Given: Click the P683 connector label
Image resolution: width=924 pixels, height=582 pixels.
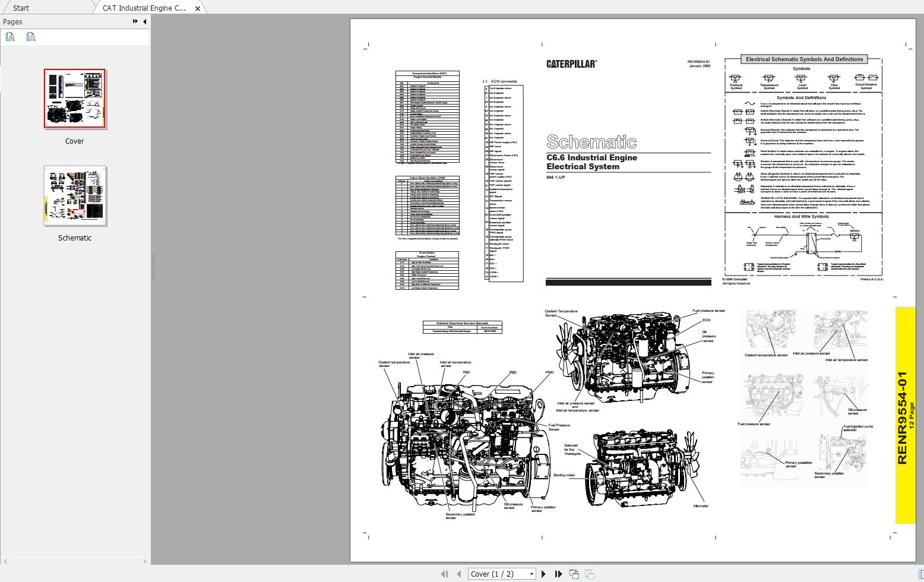Looking at the screenshot, I should click(549, 372).
